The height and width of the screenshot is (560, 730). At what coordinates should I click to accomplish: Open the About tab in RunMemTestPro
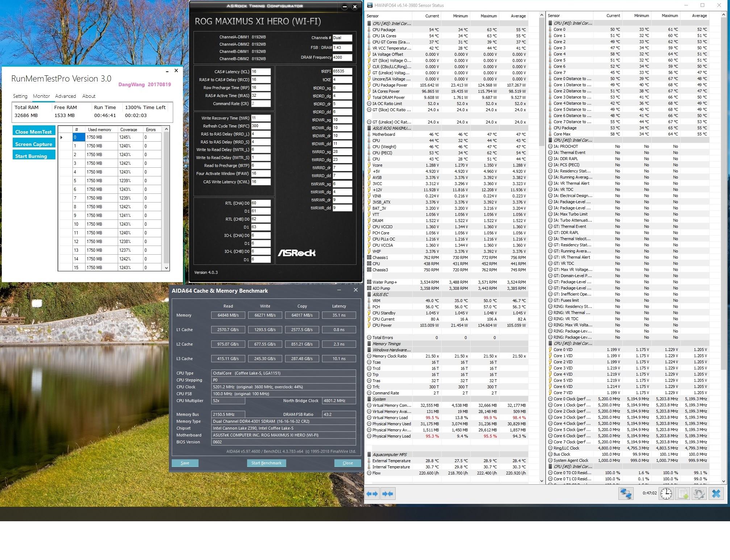(x=89, y=96)
